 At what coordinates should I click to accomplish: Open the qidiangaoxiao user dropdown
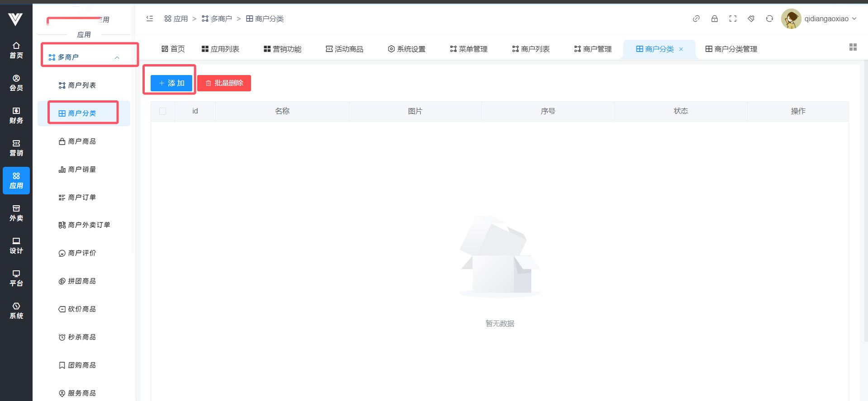[830, 19]
